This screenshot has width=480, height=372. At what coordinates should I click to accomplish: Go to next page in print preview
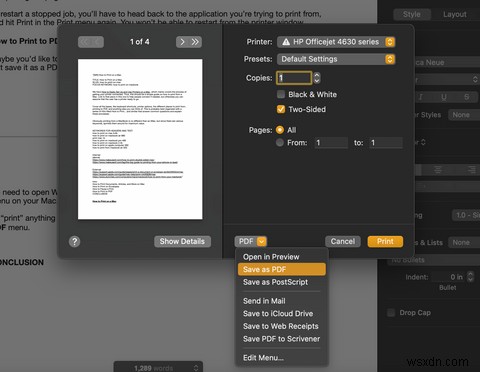[182, 42]
